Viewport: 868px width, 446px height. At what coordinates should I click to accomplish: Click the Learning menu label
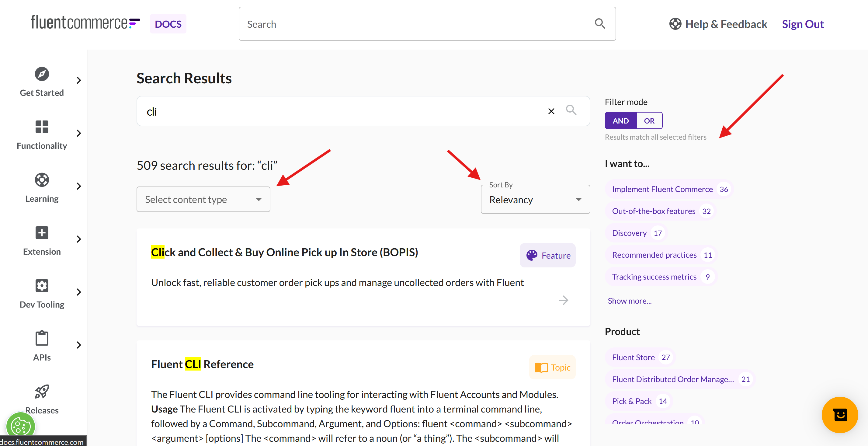[42, 199]
